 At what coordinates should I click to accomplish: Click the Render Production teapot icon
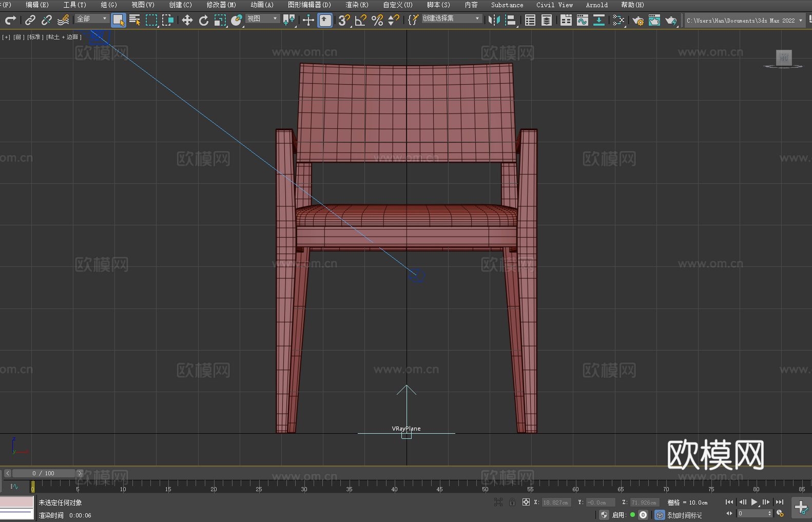671,20
